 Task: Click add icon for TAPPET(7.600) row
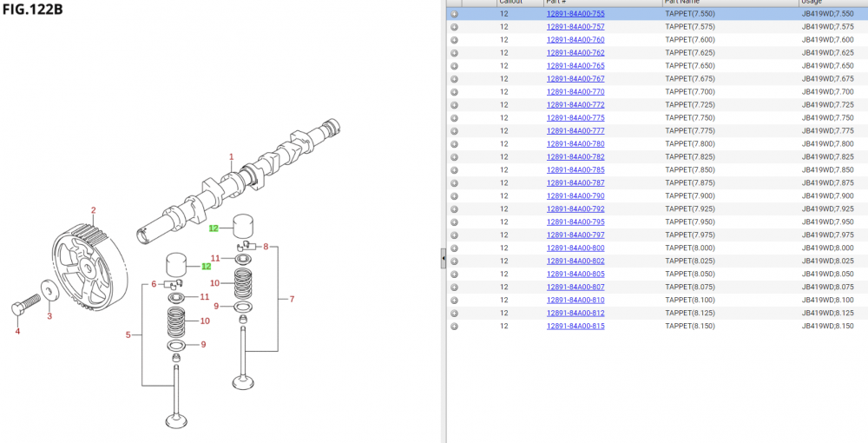pyautogui.click(x=454, y=40)
